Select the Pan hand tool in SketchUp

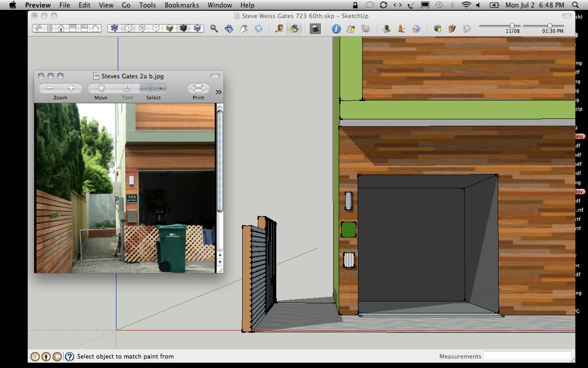(x=244, y=29)
